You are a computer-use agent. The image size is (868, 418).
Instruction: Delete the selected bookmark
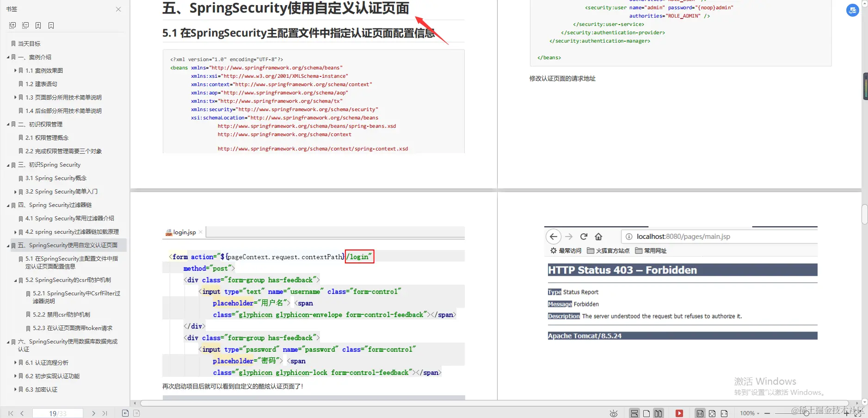pos(51,25)
